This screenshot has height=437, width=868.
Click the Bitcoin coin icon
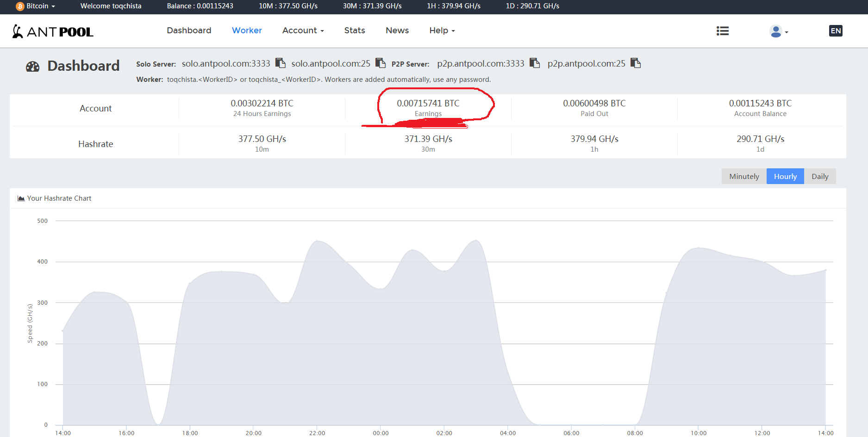tap(20, 6)
